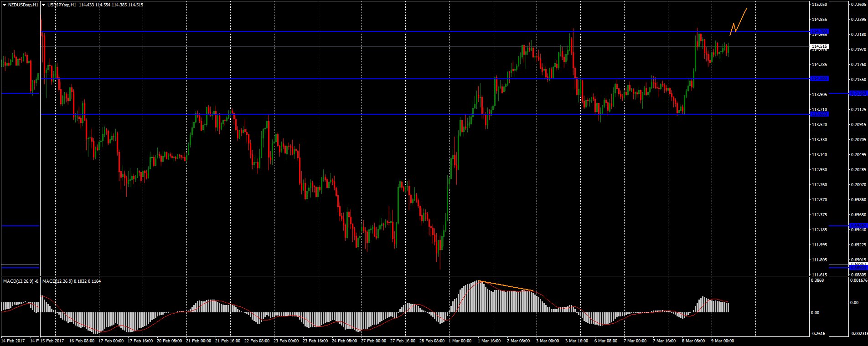Click the current price label 114.515
The image size is (868, 346).
(x=819, y=46)
